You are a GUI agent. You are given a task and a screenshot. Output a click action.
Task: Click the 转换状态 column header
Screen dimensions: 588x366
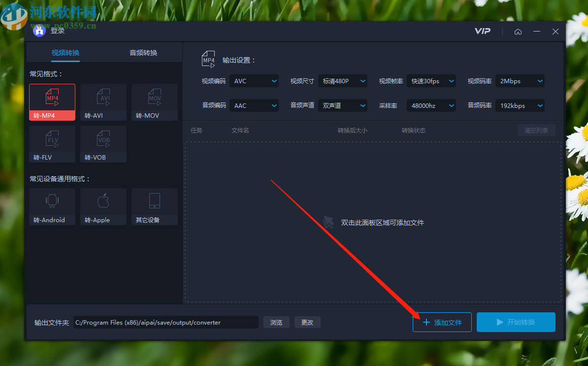click(x=414, y=131)
